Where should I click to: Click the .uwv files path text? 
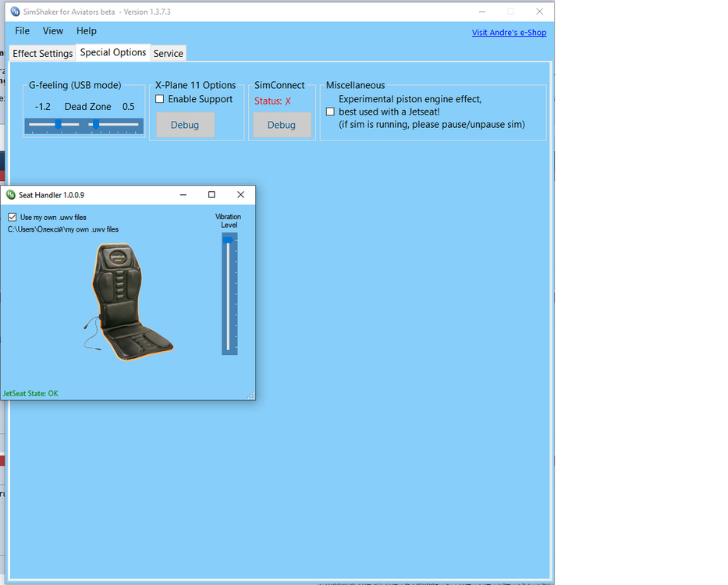pos(62,229)
